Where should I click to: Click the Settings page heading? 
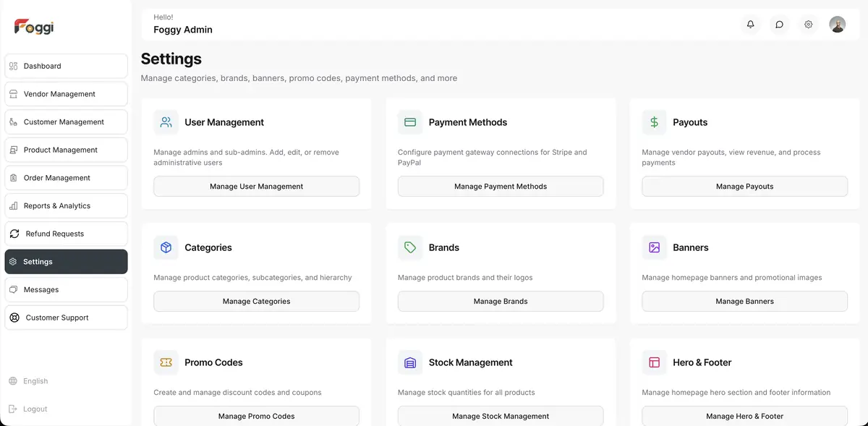coord(171,59)
